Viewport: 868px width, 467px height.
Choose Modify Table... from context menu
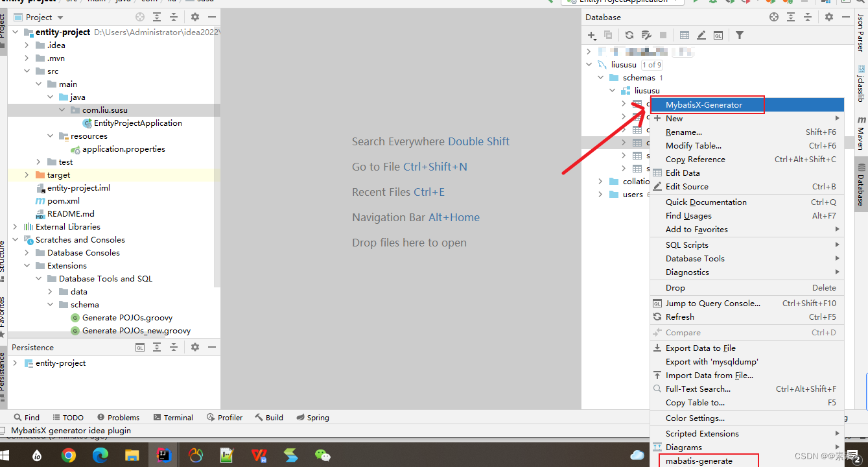point(747,146)
